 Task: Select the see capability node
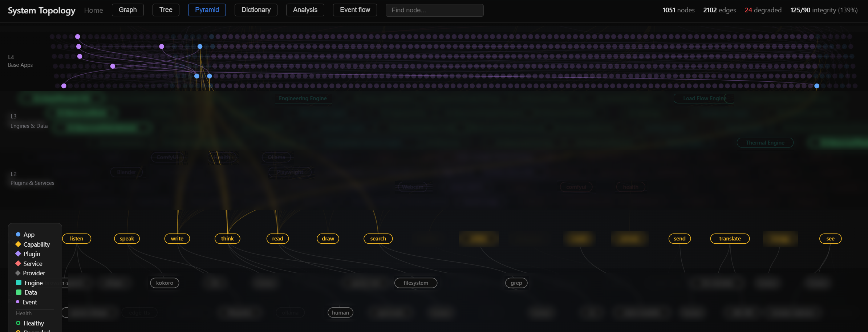pos(831,239)
